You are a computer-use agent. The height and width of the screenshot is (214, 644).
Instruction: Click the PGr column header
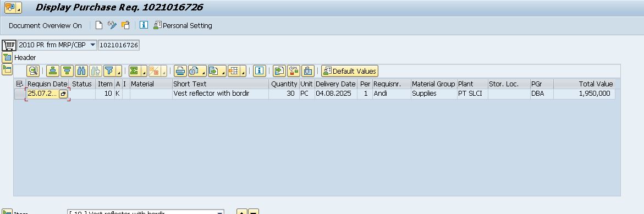point(542,84)
